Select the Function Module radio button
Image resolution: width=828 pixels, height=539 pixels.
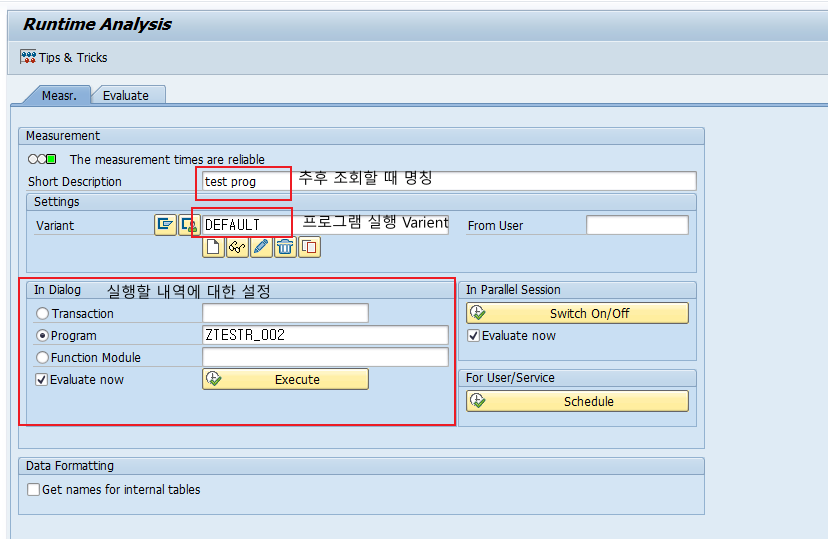pyautogui.click(x=42, y=357)
